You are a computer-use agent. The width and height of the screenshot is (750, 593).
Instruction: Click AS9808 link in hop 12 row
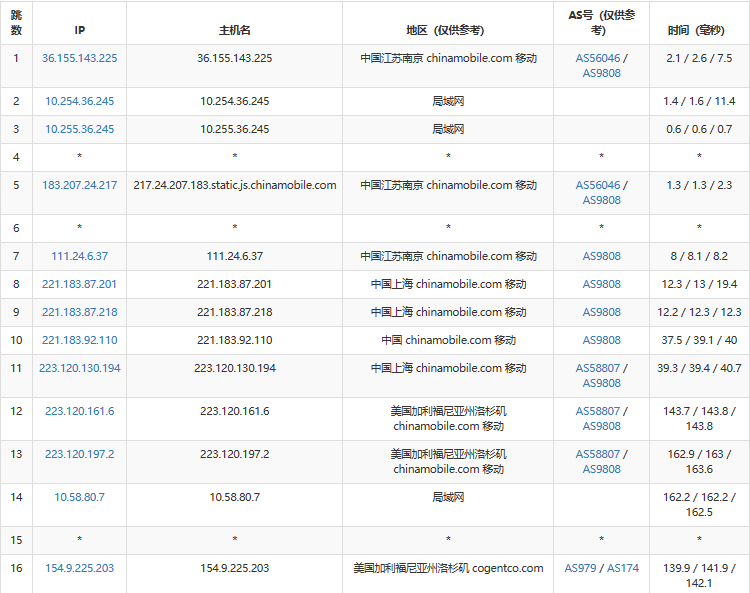click(x=601, y=426)
